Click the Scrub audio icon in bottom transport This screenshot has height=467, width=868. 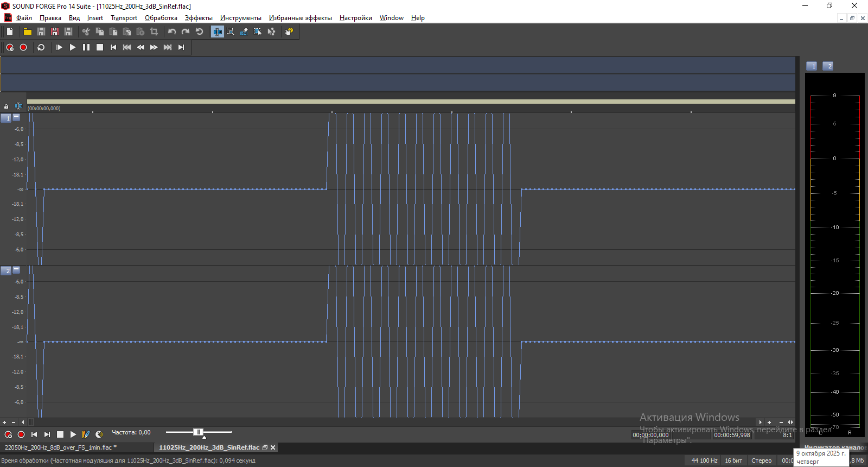coord(99,434)
